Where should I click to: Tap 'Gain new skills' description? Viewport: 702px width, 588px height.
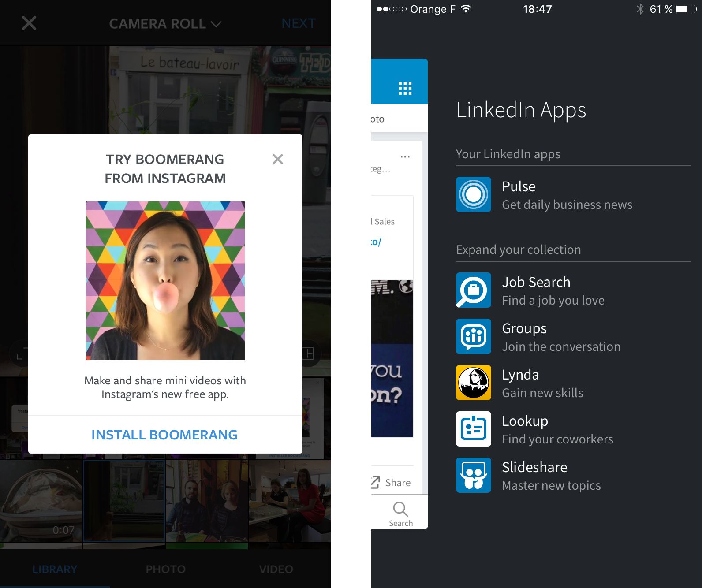(x=543, y=393)
